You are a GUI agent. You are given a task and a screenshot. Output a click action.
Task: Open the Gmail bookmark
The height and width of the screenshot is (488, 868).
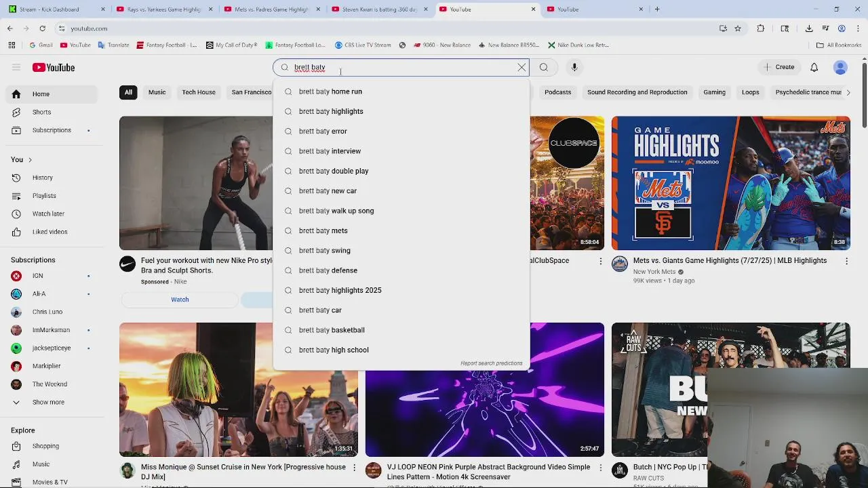click(x=41, y=45)
